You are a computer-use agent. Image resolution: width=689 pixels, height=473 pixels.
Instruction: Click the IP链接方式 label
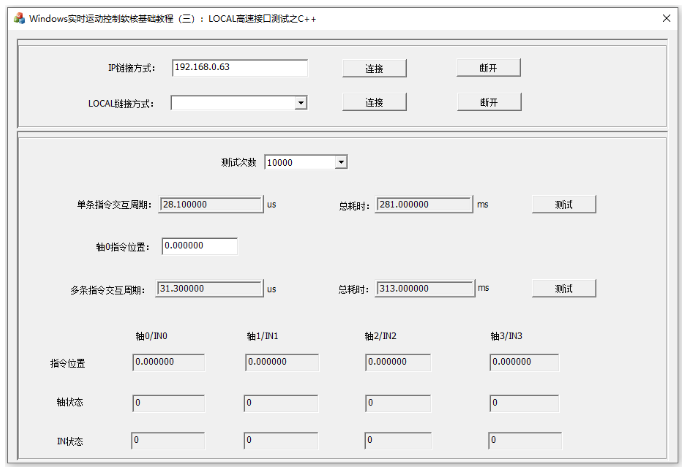point(131,68)
